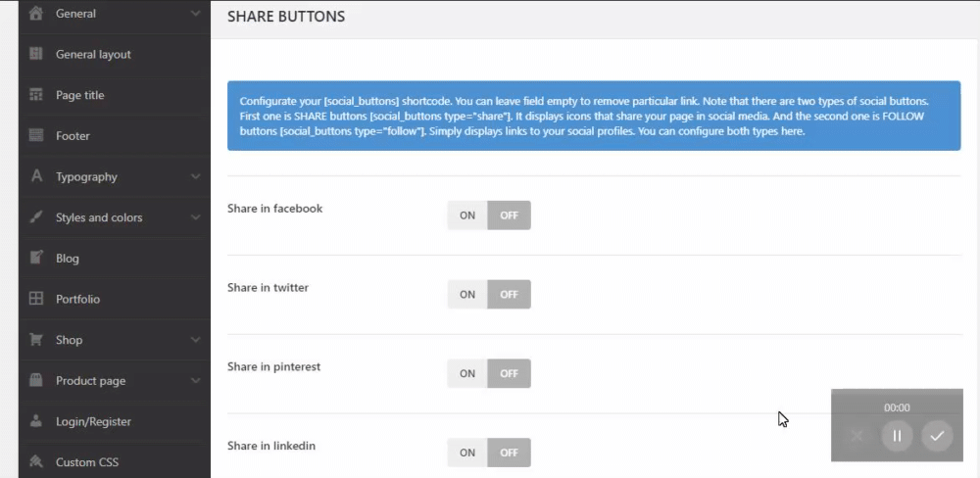Open the Custom CSS section
980x478 pixels.
pyautogui.click(x=88, y=462)
